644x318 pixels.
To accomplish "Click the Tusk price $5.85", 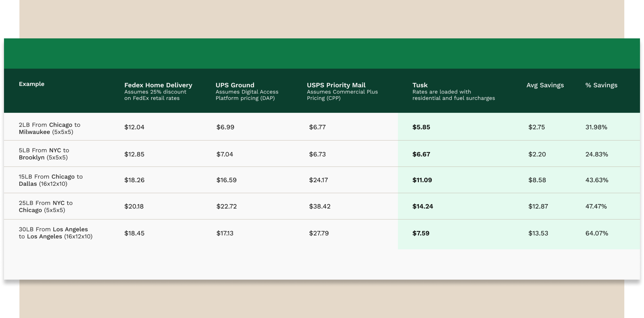I will pyautogui.click(x=421, y=127).
